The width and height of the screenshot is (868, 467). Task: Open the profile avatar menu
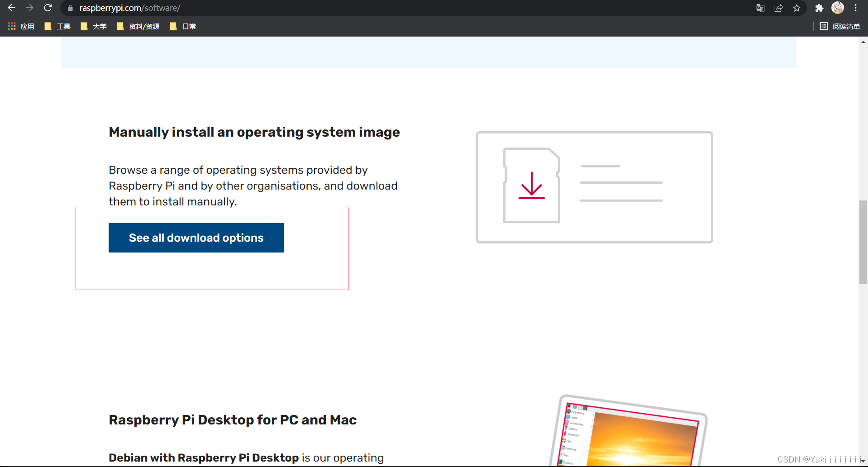pos(838,8)
